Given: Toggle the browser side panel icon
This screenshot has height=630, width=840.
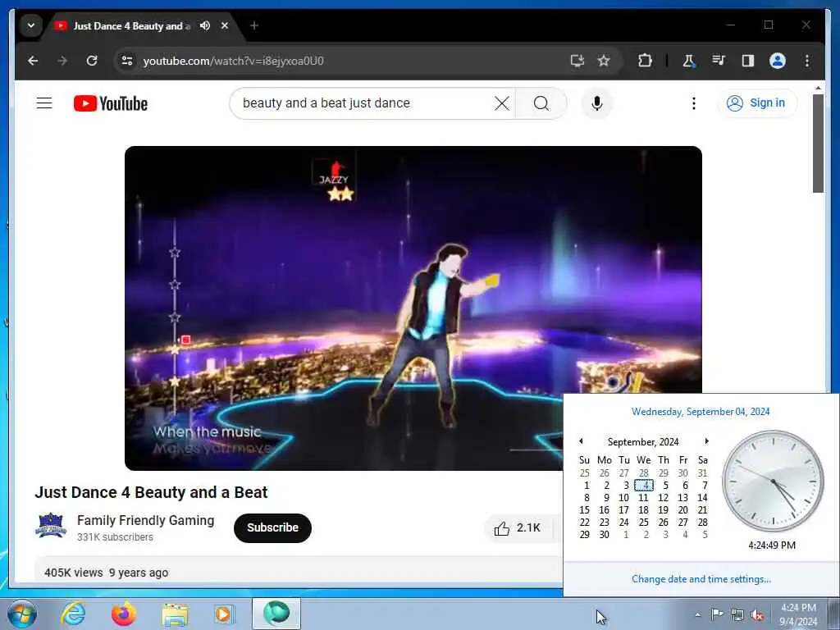Looking at the screenshot, I should [x=748, y=61].
